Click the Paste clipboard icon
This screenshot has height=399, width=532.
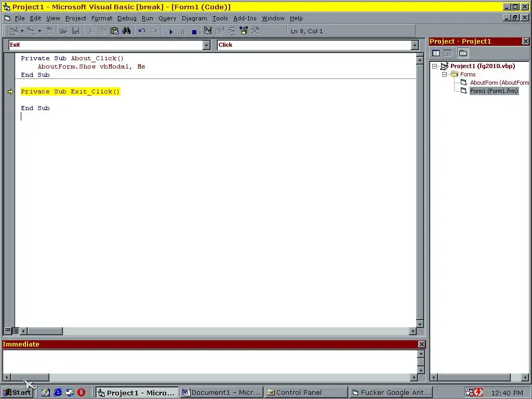[115, 31]
